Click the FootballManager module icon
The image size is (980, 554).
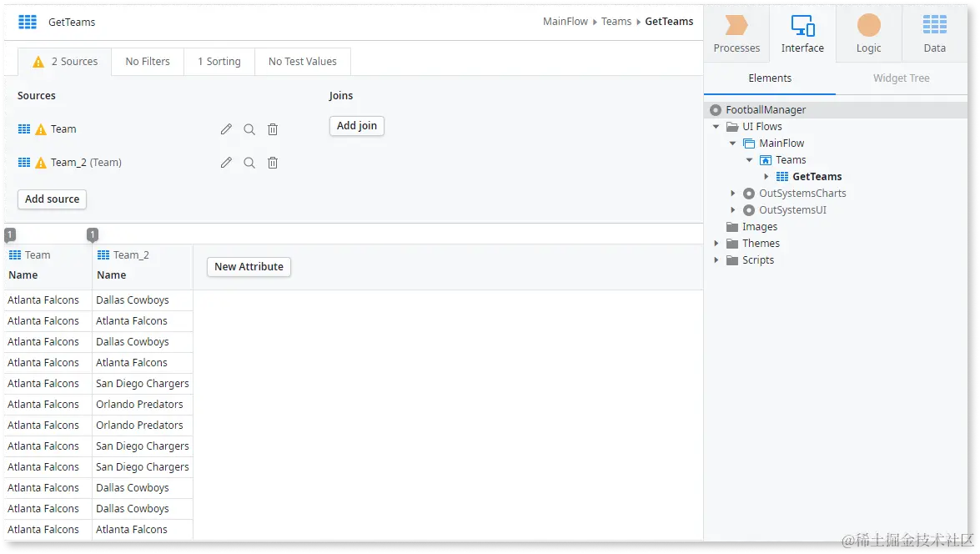(716, 110)
